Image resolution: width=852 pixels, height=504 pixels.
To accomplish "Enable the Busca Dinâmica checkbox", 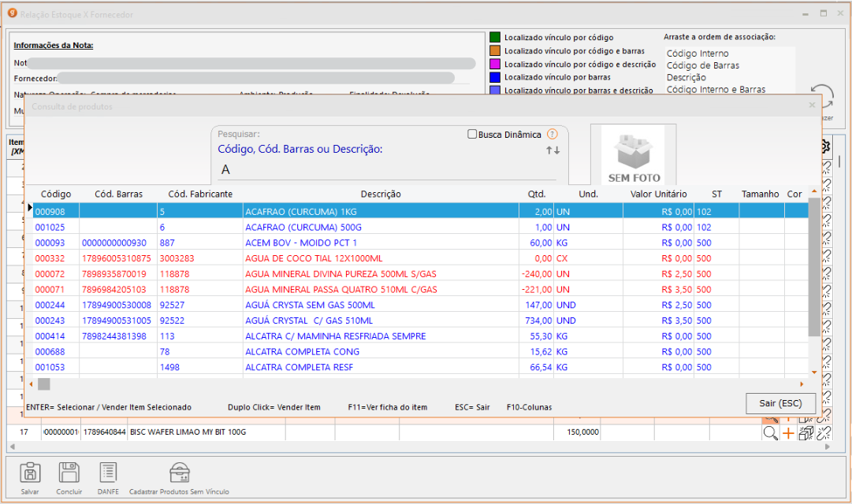I will [x=472, y=134].
